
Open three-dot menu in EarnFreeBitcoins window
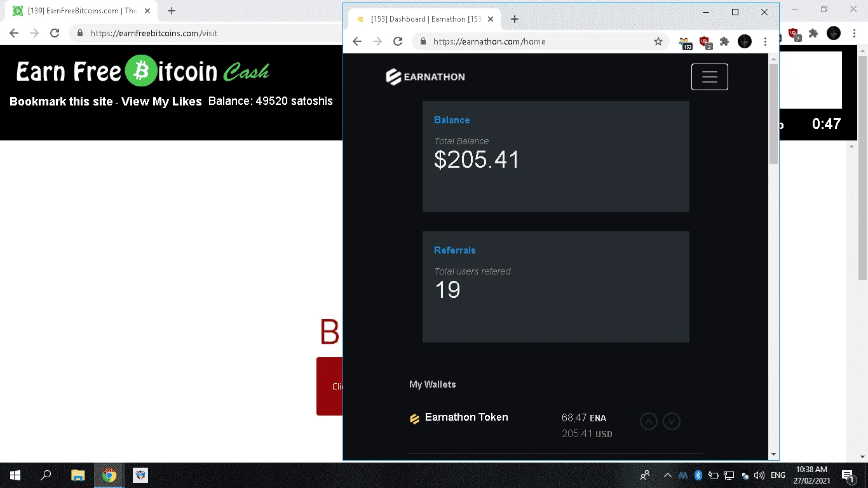click(x=855, y=33)
